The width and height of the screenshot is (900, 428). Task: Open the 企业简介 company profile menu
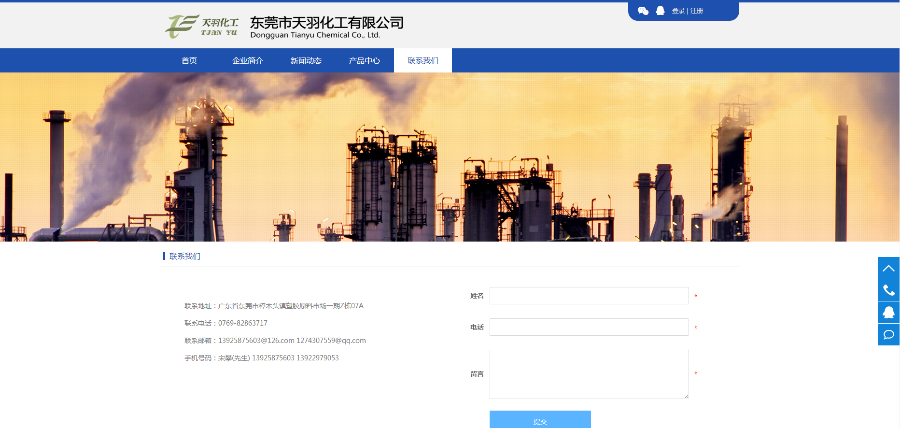coord(247,60)
